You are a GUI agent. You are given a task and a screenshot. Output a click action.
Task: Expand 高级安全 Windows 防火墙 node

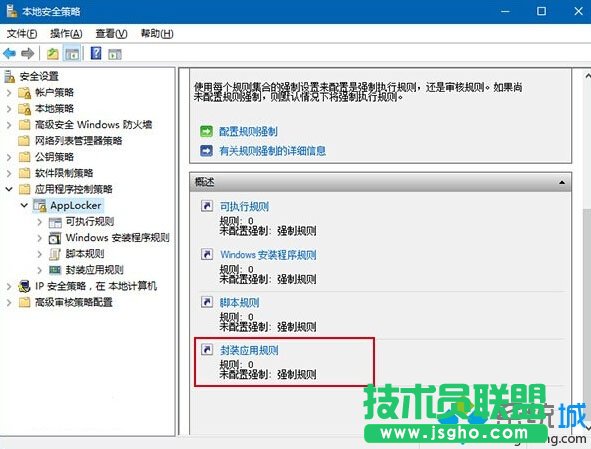click(x=9, y=125)
